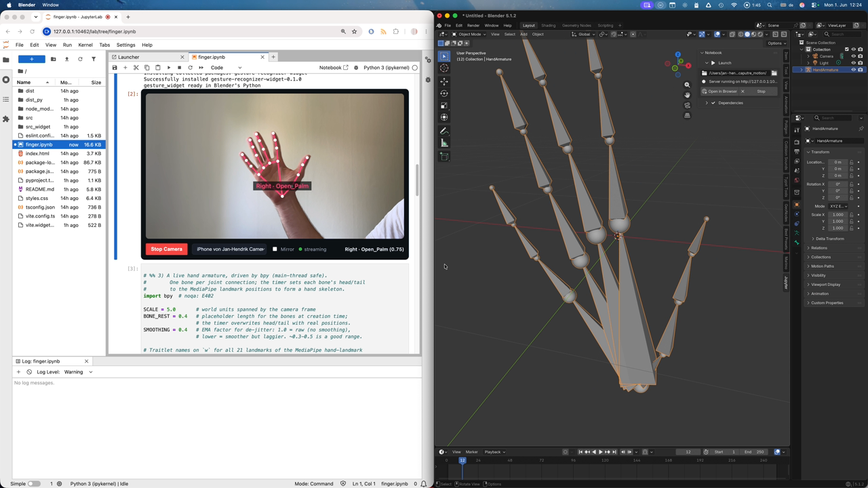Screen dimensions: 868x488
Task: Select the Transform tool in Blender toolbar
Action: point(444,118)
